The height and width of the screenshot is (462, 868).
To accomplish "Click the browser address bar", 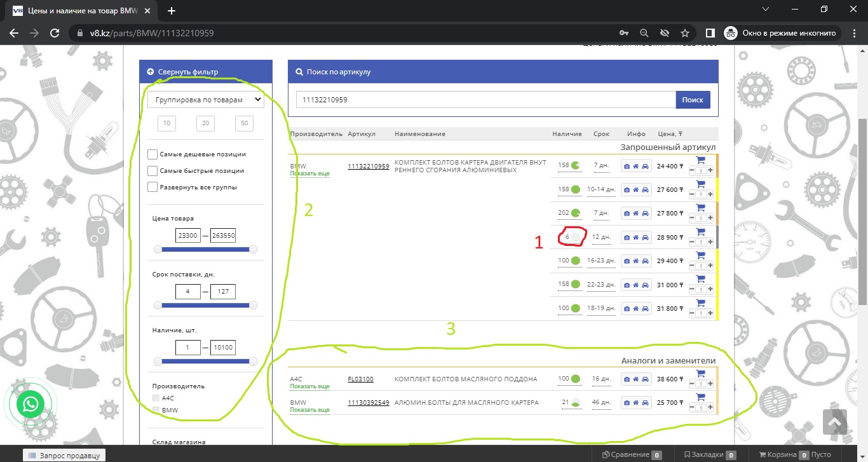I will (343, 33).
